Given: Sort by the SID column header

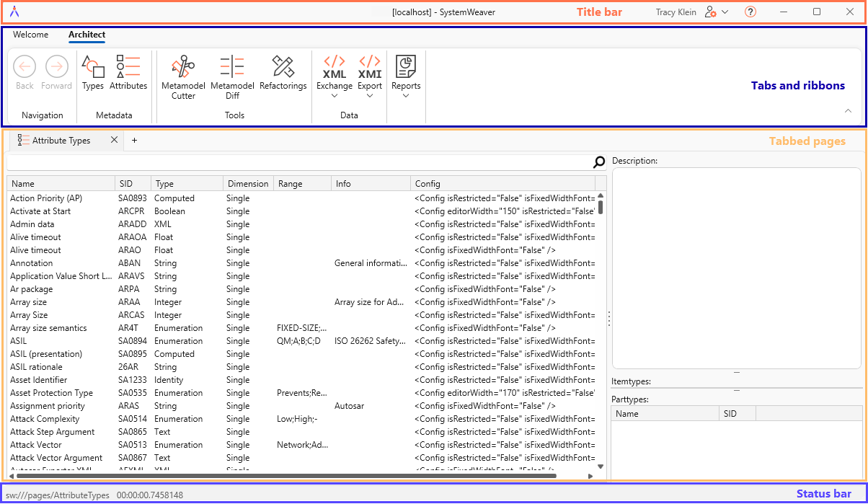Looking at the screenshot, I should tap(133, 184).
